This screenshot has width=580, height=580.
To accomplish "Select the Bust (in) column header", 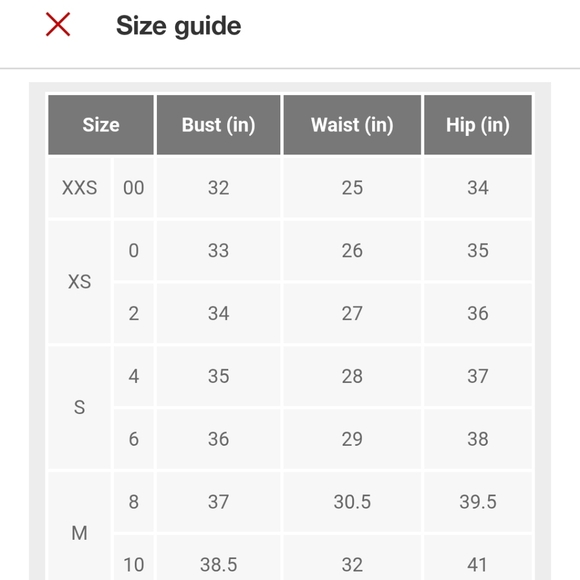I will [x=218, y=125].
